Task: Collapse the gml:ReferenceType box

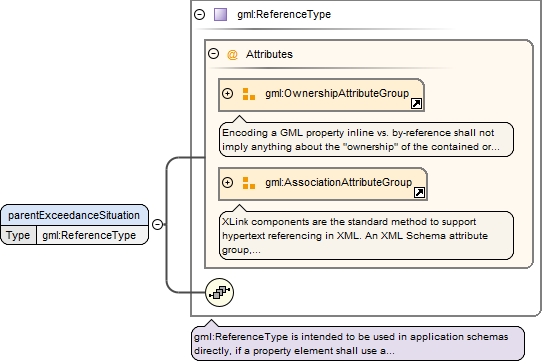Action: (199, 15)
